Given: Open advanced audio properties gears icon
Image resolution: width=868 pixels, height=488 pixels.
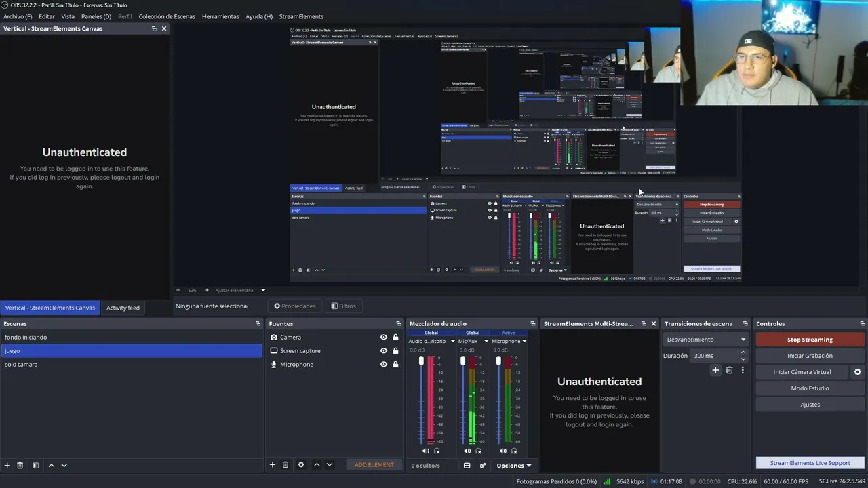Looking at the screenshot, I should (483, 466).
